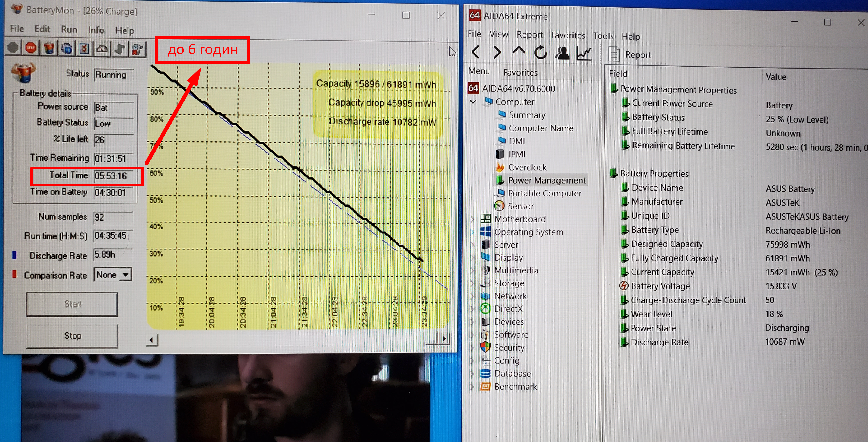
Task: Open the Comparison Rate dropdown
Action: click(x=126, y=275)
